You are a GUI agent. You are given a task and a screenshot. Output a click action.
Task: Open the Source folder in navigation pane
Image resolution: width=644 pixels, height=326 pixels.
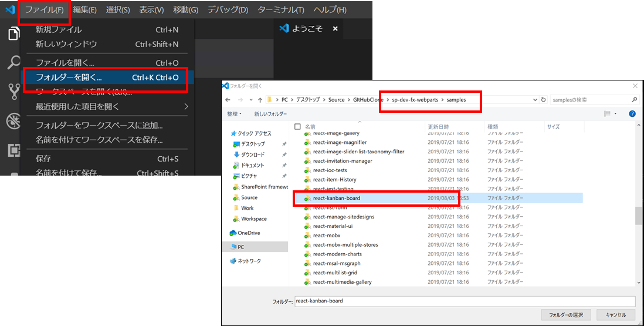click(246, 198)
